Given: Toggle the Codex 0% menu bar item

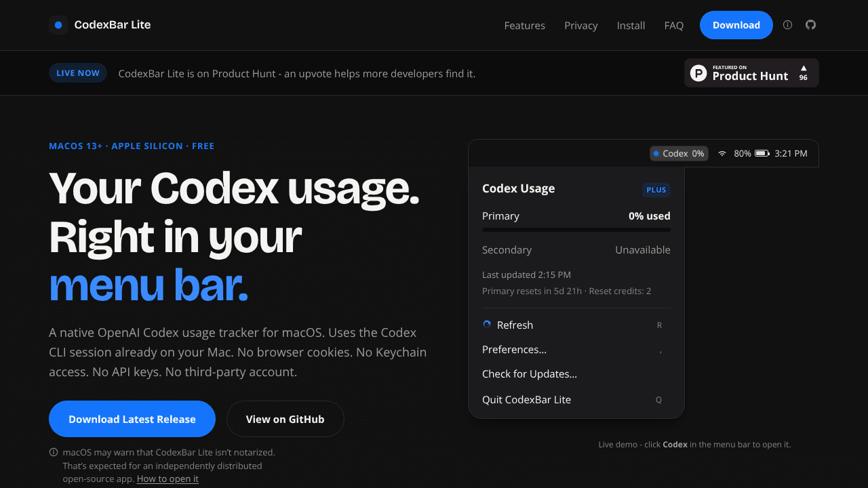Looking at the screenshot, I should [x=679, y=154].
